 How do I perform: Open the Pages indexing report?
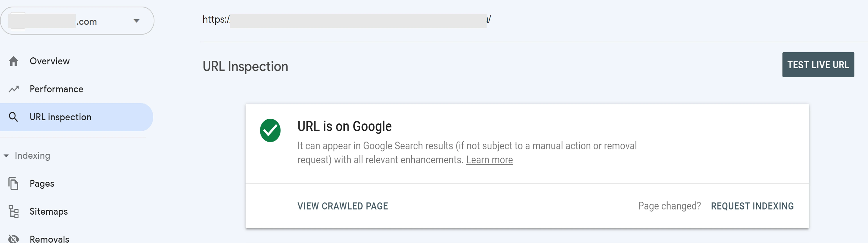point(42,183)
